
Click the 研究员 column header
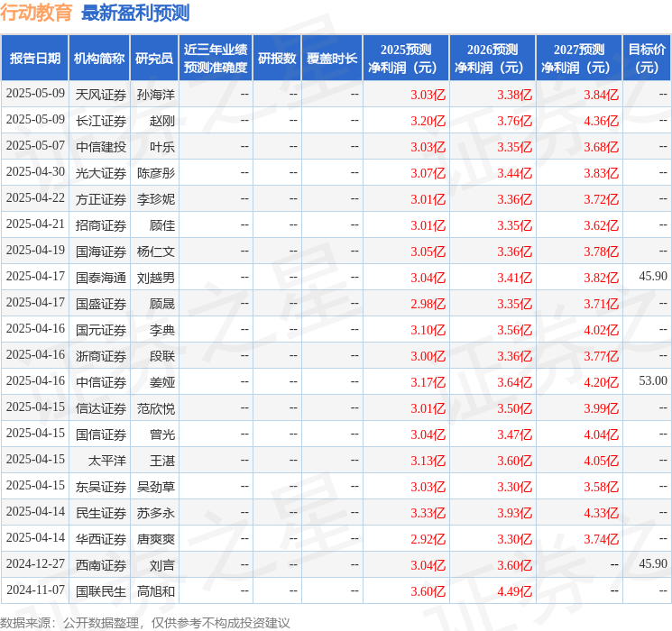point(154,59)
